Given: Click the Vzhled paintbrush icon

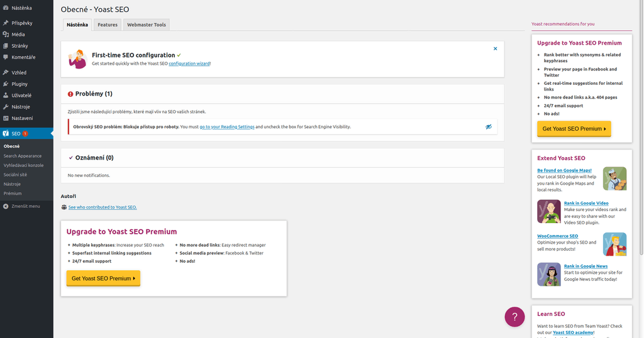Looking at the screenshot, I should 6,73.
